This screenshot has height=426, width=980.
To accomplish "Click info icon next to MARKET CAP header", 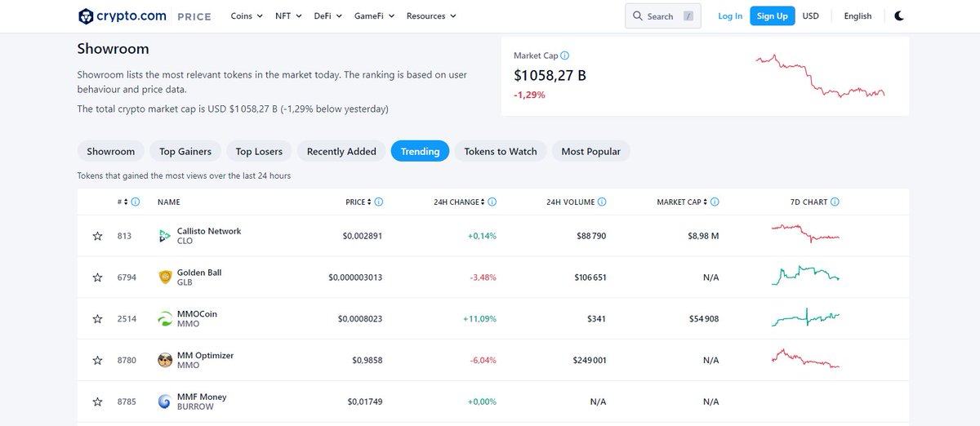I will tap(715, 202).
